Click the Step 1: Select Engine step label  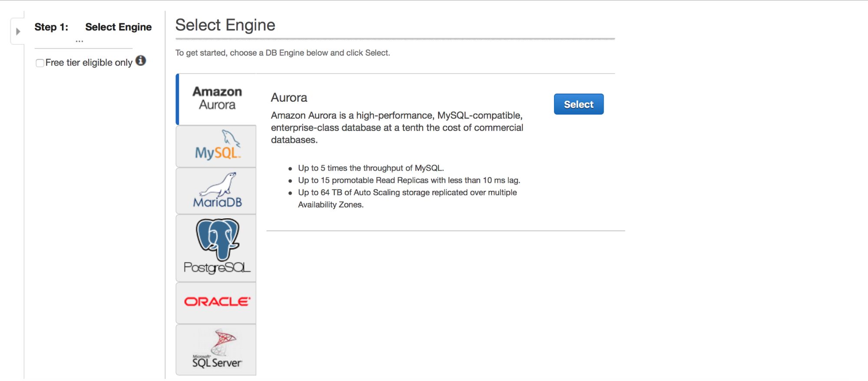93,27
